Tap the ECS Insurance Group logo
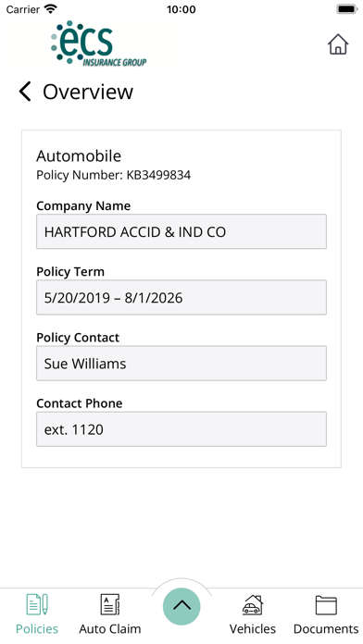The height and width of the screenshot is (644, 363). point(99,43)
